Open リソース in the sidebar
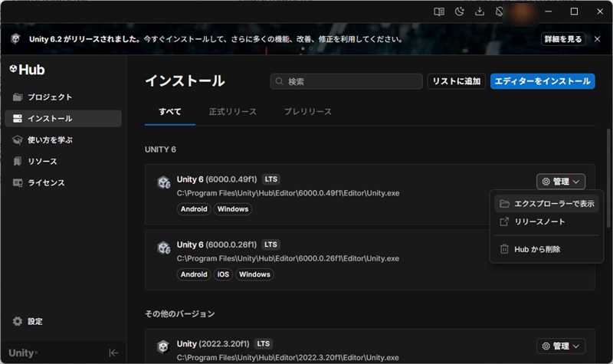 coord(64,162)
